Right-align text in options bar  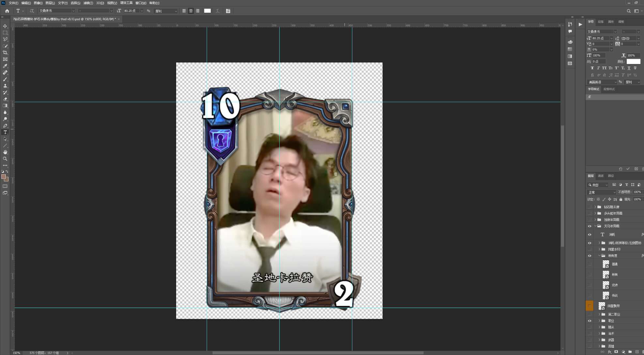197,11
